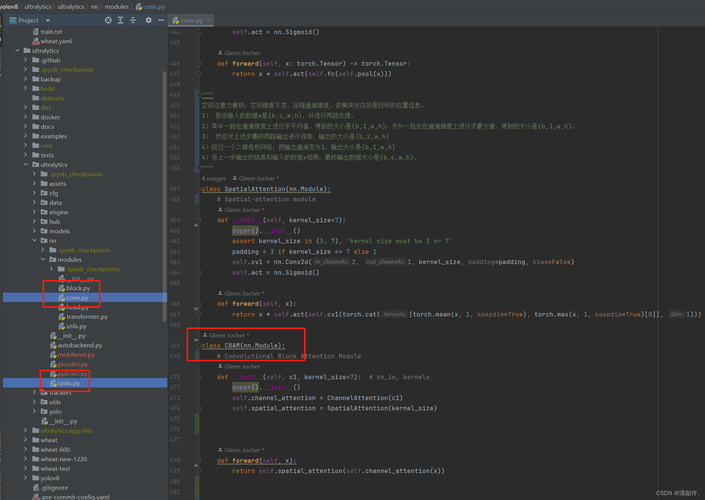Click gutter icon beside CBAM forward line 478
705x500 pixels.
tap(196, 465)
